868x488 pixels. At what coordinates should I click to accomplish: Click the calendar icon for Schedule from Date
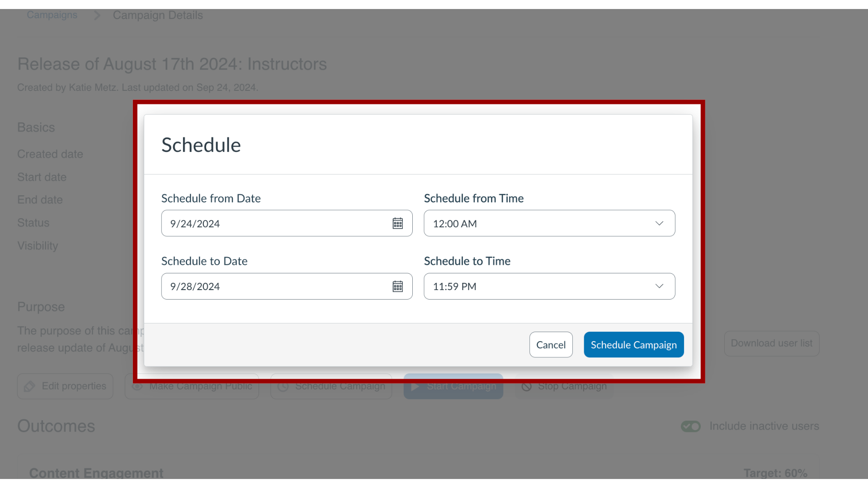(x=398, y=223)
